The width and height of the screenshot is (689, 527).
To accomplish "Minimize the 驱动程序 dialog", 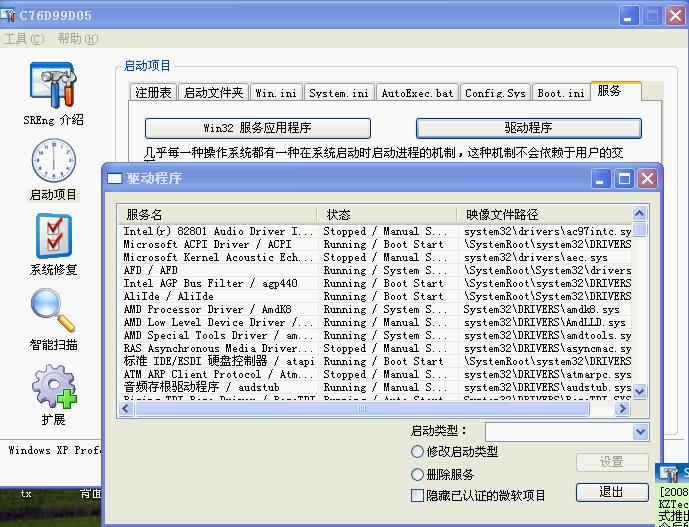I will pyautogui.click(x=601, y=178).
